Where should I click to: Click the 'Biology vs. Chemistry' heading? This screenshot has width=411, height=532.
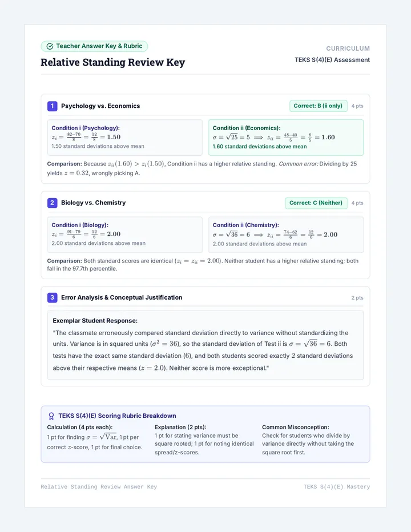(x=94, y=203)
